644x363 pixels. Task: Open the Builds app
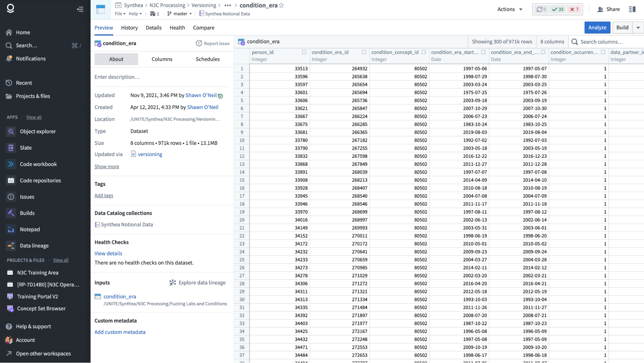pyautogui.click(x=27, y=213)
